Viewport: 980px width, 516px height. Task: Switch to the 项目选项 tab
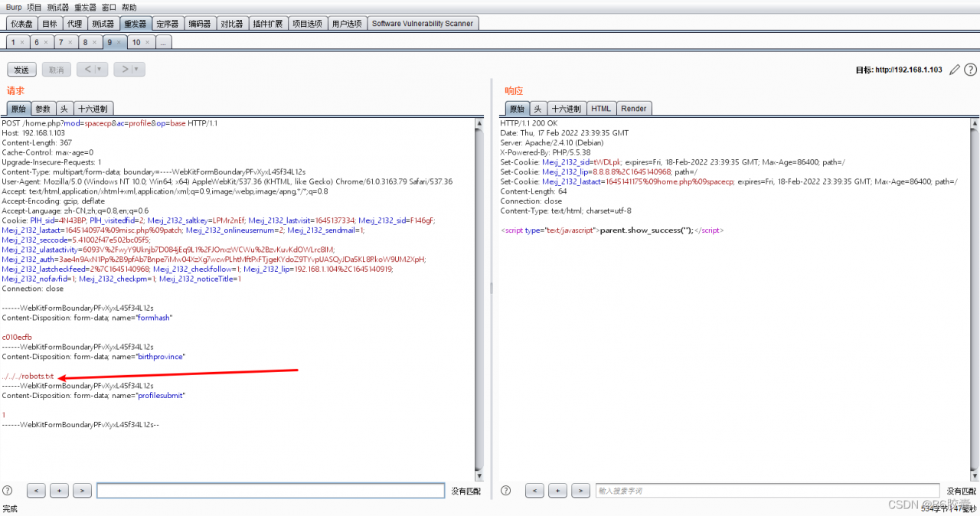click(308, 24)
